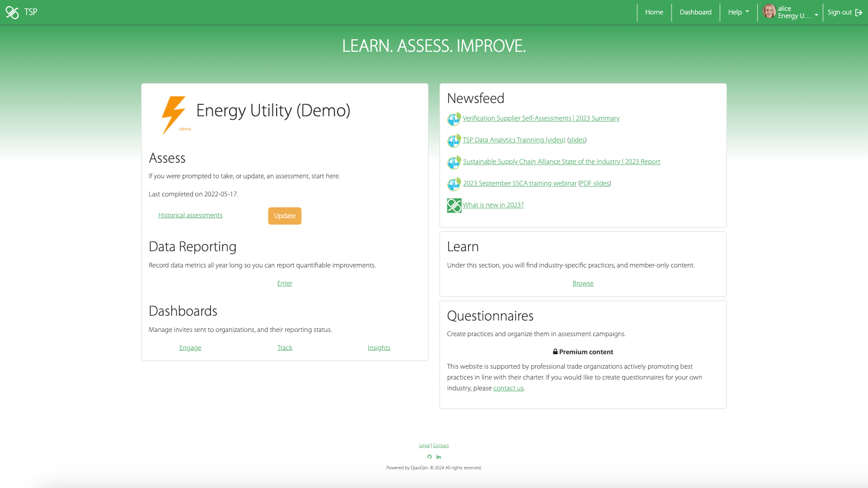Click alice's profile avatar picture

(x=769, y=11)
